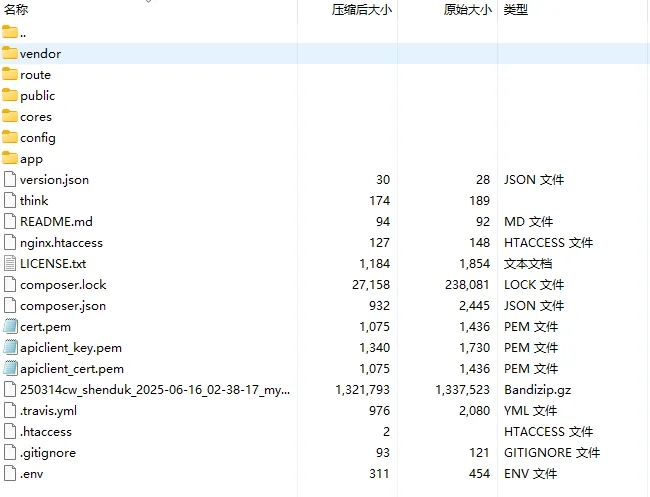Select the nginx.htaccess file name
650x497 pixels.
pos(61,243)
